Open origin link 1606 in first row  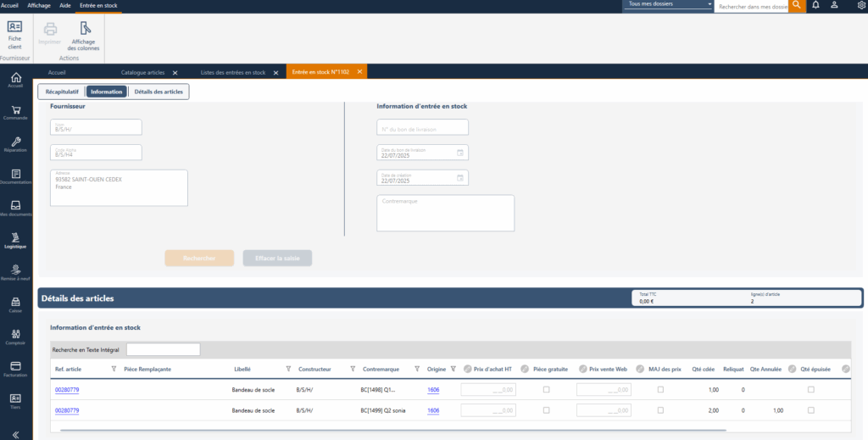(x=433, y=389)
